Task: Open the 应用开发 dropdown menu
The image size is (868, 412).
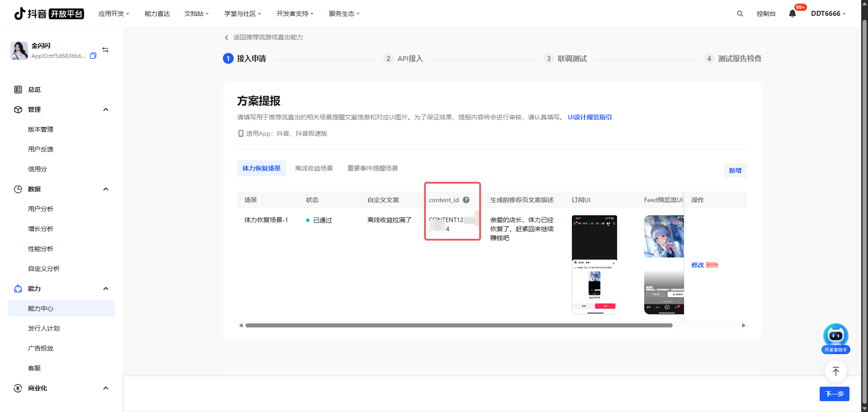Action: click(113, 14)
